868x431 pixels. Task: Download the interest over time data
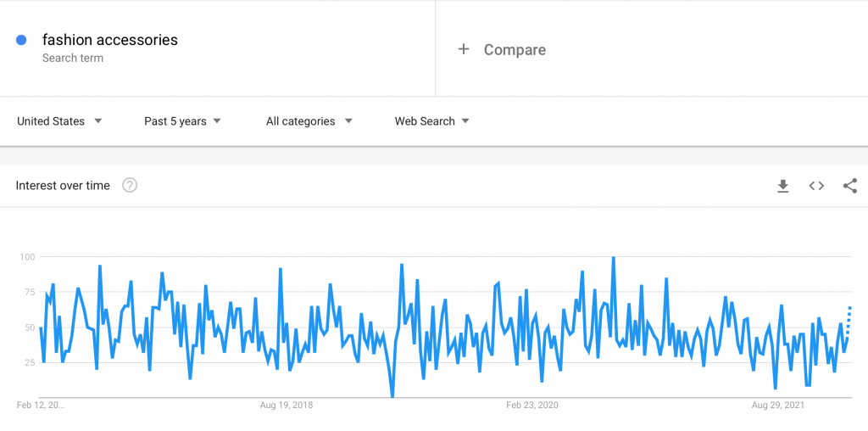(782, 186)
